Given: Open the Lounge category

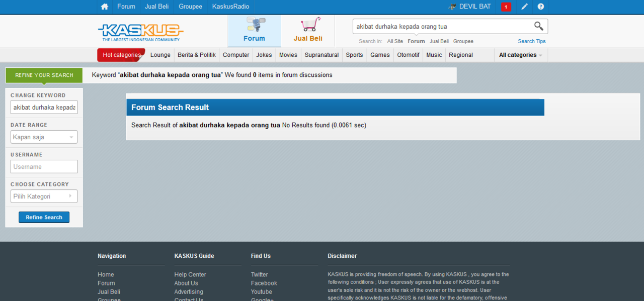Looking at the screenshot, I should [x=160, y=55].
